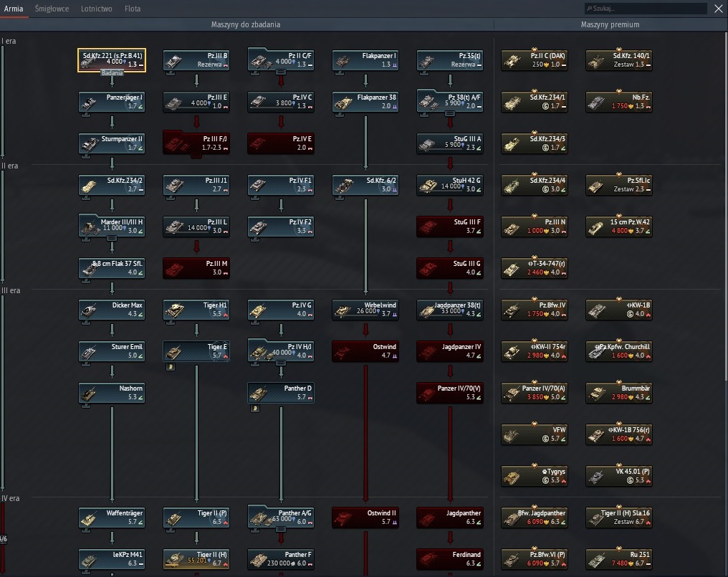This screenshot has width=728, height=577.
Task: Close the research tree window
Action: [718, 9]
